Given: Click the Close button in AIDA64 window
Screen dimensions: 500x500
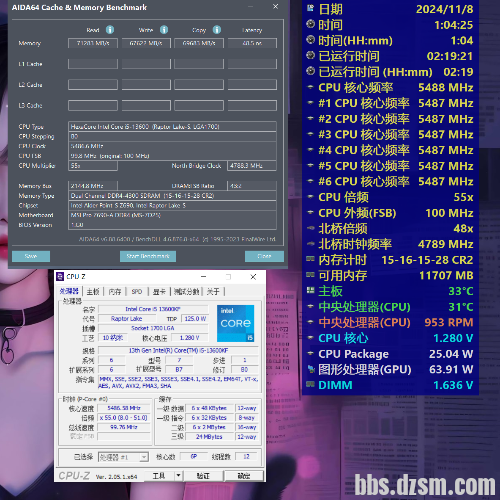Looking at the screenshot, I should tap(264, 256).
